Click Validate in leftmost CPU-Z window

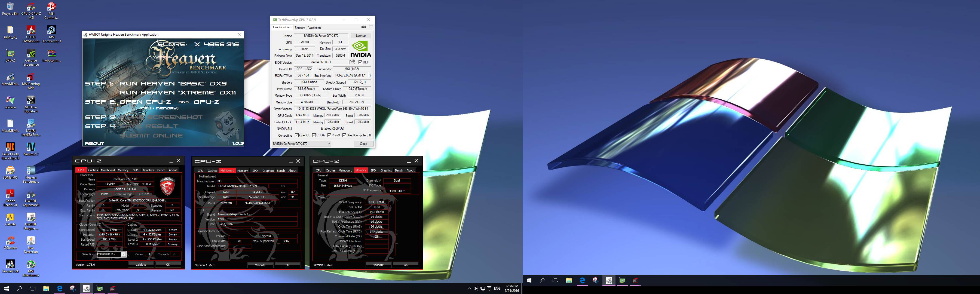(x=141, y=264)
